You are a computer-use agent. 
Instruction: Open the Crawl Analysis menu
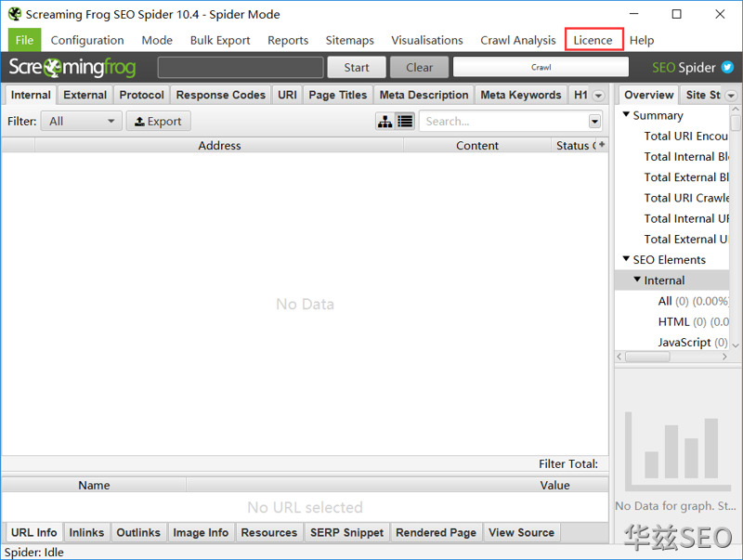point(517,40)
